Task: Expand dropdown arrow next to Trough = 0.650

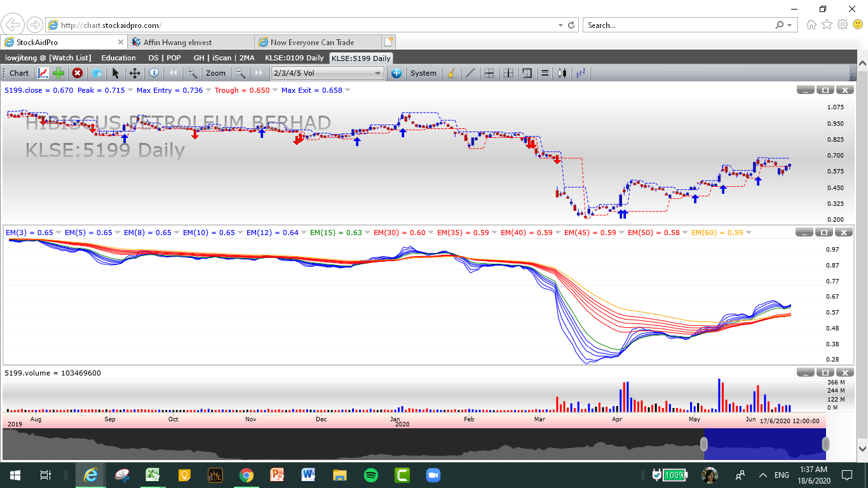Action: pyautogui.click(x=275, y=90)
